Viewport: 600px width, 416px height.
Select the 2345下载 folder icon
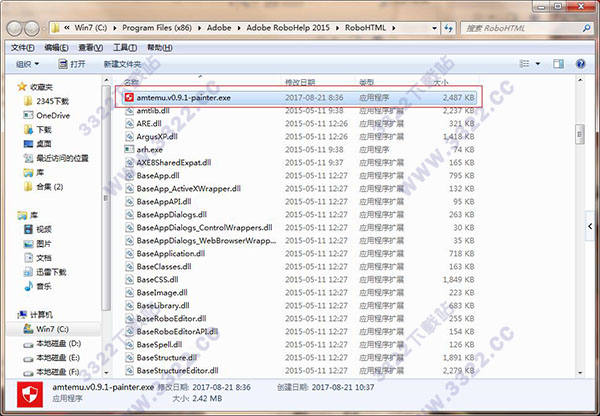[x=28, y=101]
